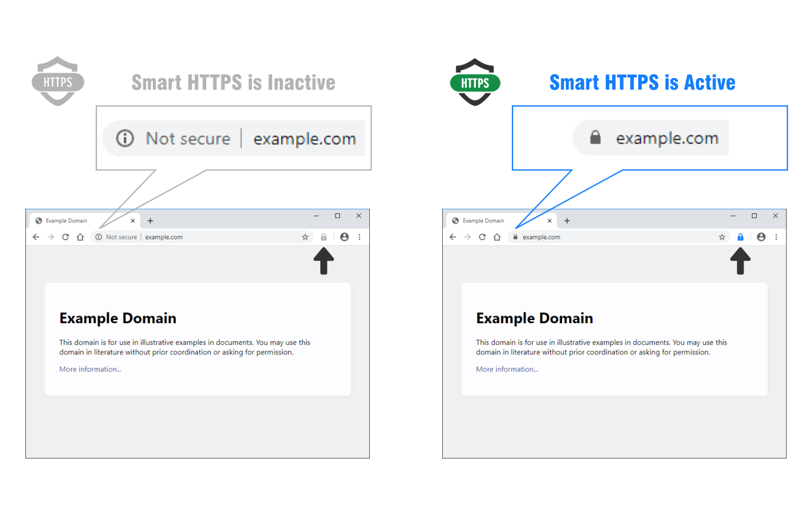The image size is (812, 508).
Task: Click the reload icon in the left browser
Action: tap(66, 237)
